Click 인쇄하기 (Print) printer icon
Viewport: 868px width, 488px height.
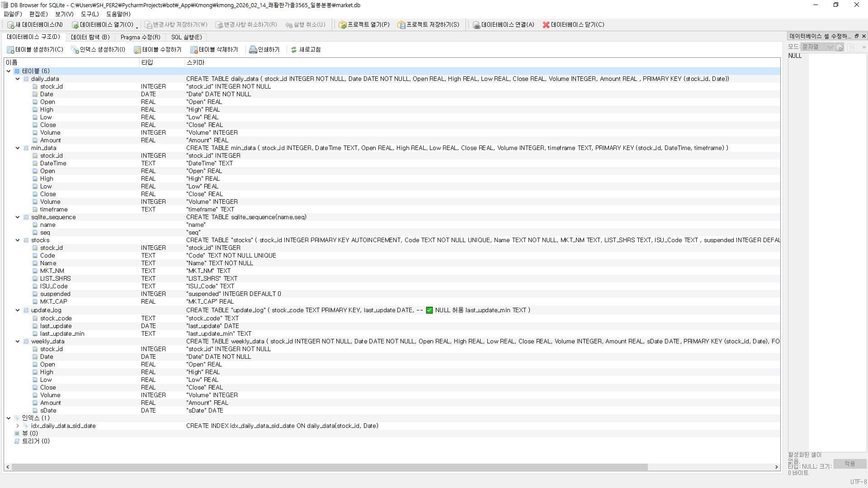point(253,50)
